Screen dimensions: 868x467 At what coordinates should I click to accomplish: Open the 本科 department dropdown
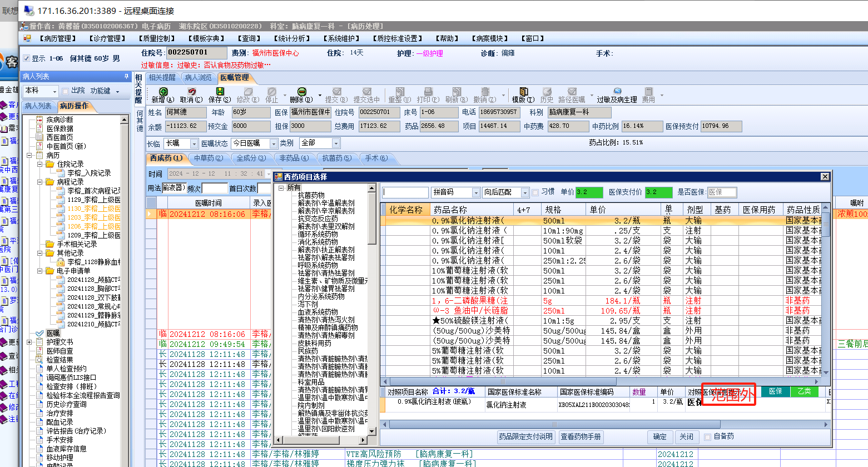pyautogui.click(x=54, y=91)
